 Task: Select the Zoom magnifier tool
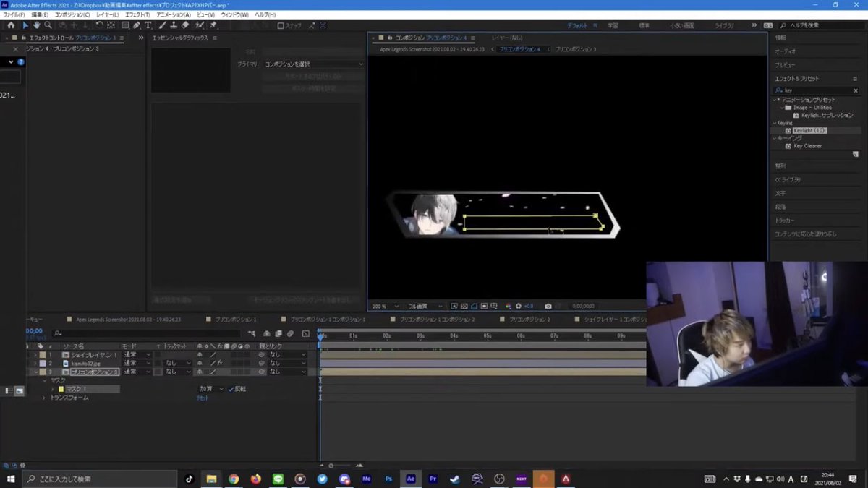click(x=48, y=25)
